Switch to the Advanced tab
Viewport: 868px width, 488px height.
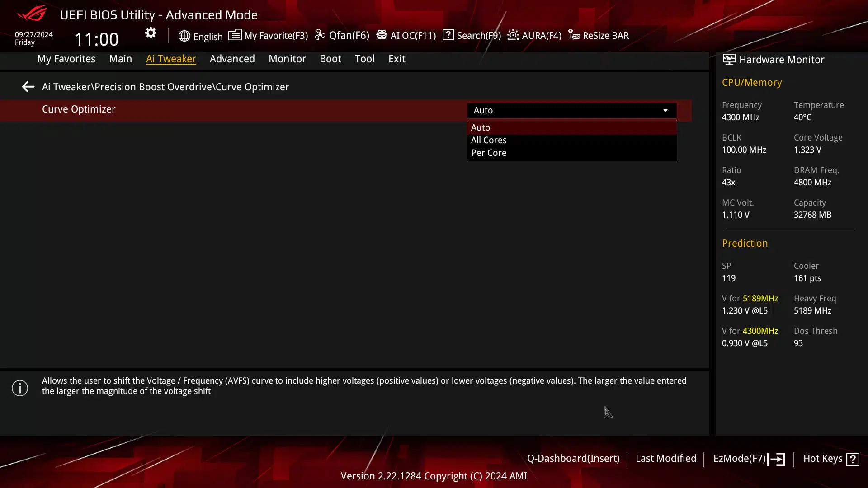click(232, 59)
